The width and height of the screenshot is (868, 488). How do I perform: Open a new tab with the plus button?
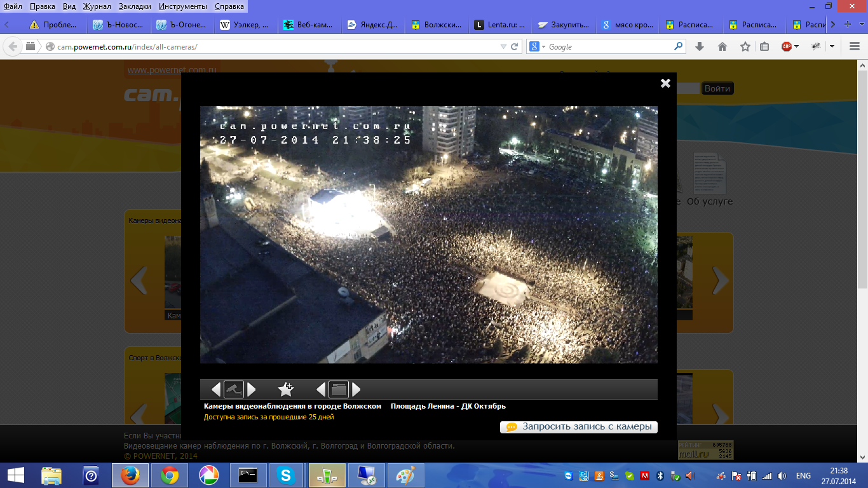point(847,25)
